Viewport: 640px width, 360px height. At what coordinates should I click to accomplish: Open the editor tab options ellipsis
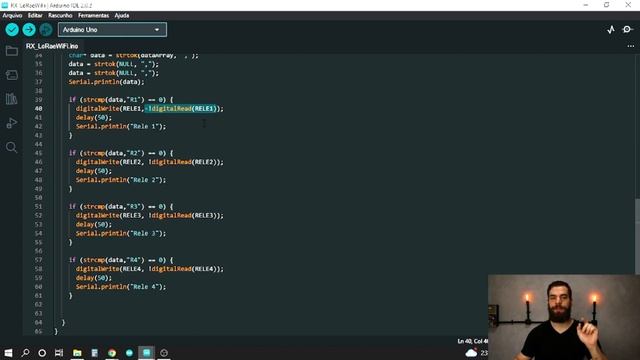coord(631,46)
